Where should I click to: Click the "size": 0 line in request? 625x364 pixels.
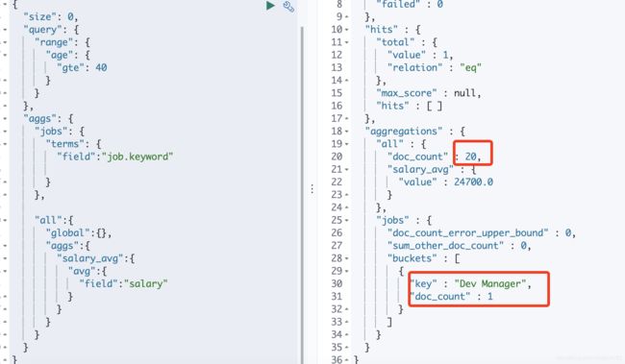(51, 16)
